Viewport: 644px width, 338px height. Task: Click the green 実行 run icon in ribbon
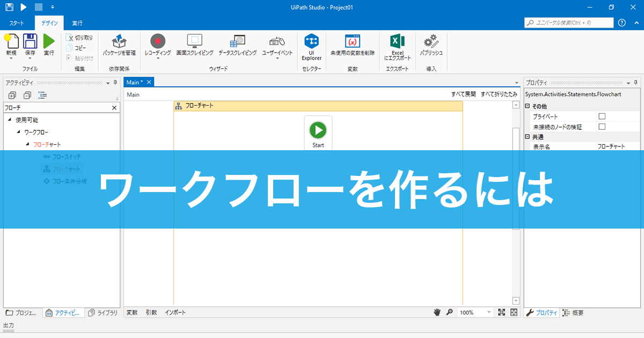(x=49, y=41)
